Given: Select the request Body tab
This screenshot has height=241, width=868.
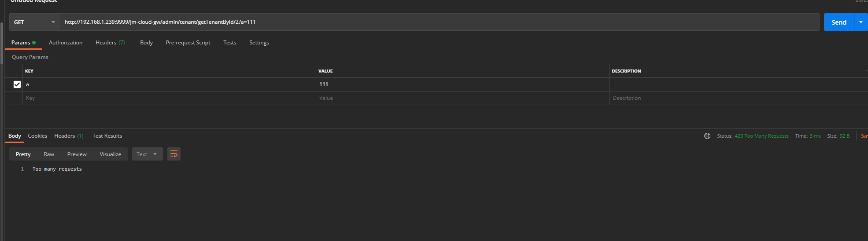Looking at the screenshot, I should pyautogui.click(x=146, y=43).
